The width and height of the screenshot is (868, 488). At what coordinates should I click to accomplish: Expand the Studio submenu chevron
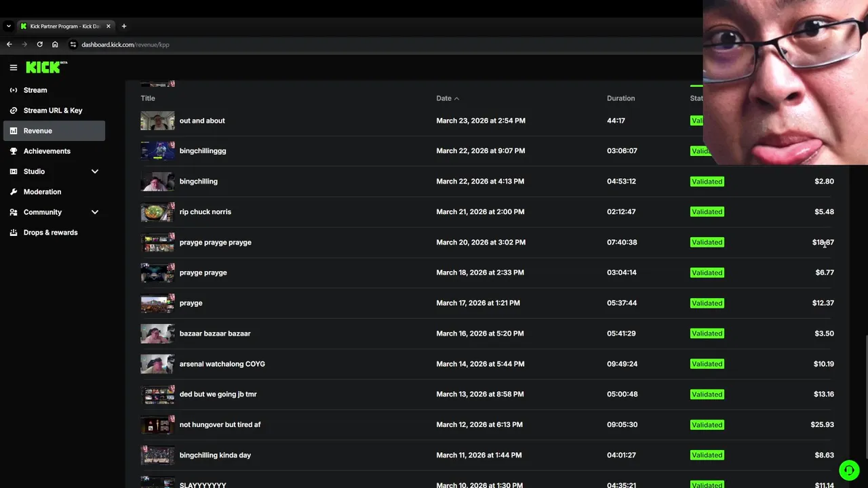[95, 171]
